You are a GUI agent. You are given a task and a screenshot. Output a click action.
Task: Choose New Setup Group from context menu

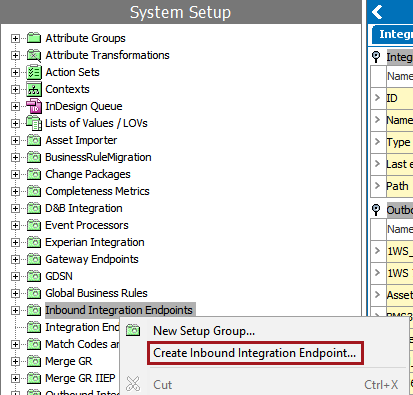204,331
